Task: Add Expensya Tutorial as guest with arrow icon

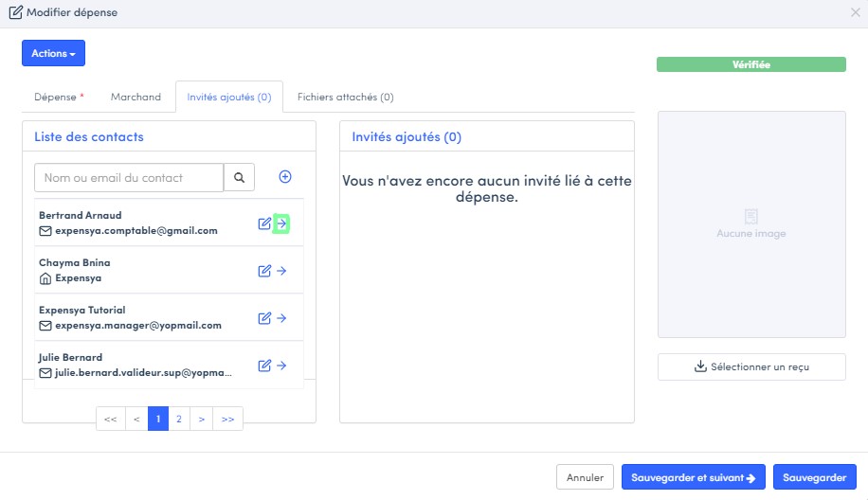Action: click(281, 318)
